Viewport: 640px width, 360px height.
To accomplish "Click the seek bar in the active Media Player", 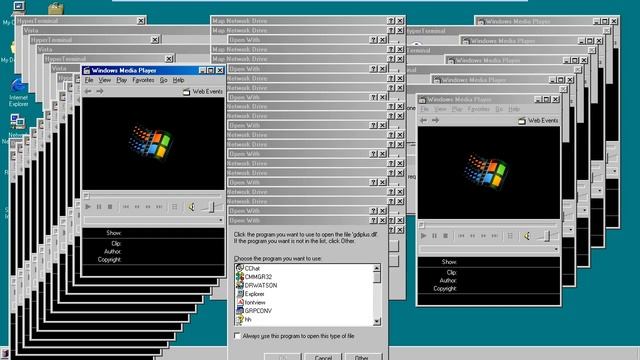I will (153, 196).
